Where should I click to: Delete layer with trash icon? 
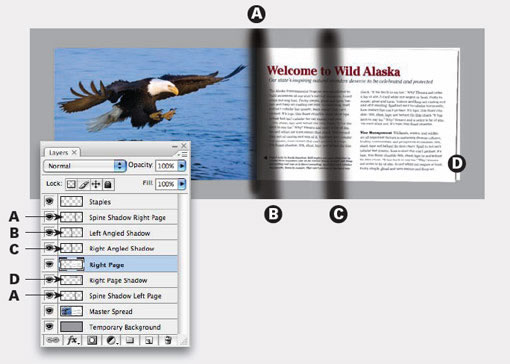pyautogui.click(x=168, y=340)
